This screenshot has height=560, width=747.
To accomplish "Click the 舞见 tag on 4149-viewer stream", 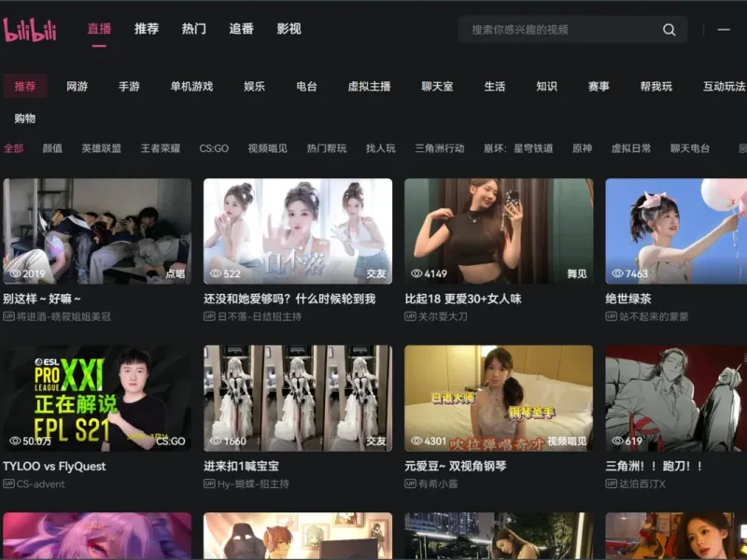I will (x=576, y=273).
